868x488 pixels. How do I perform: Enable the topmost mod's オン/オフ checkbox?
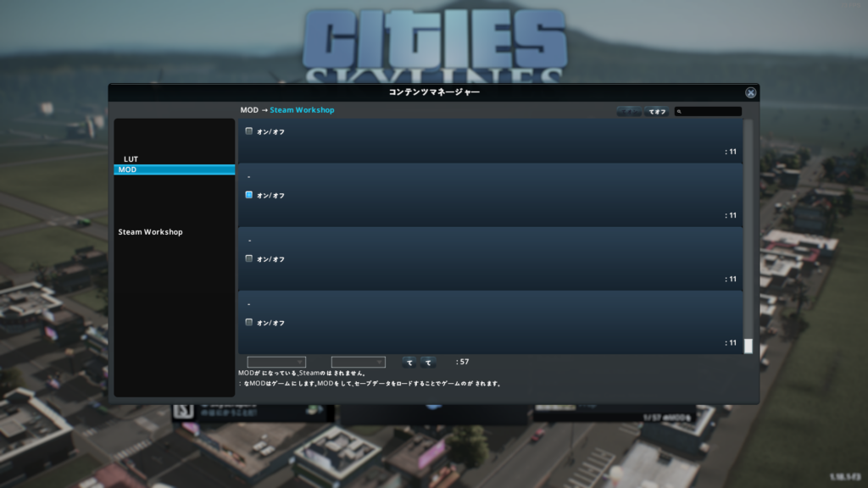click(249, 131)
